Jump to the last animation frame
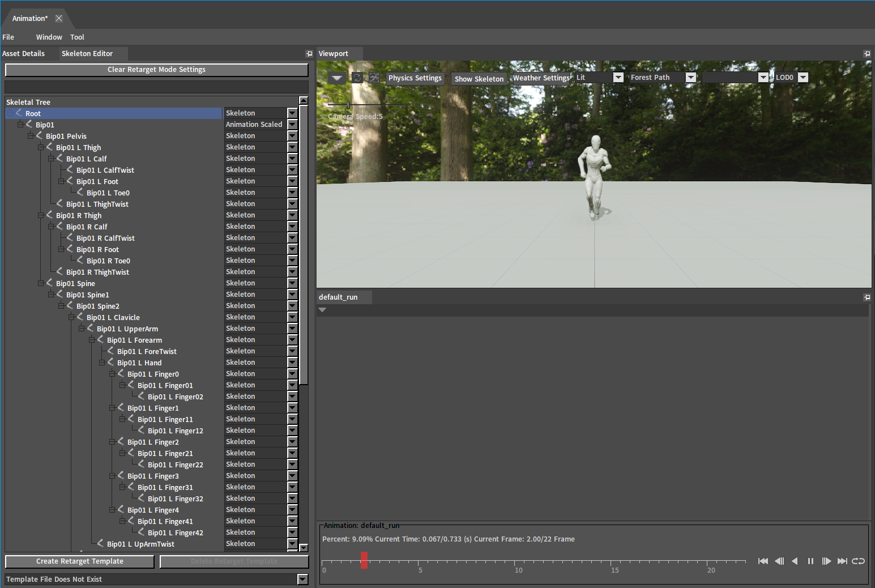 pyautogui.click(x=842, y=561)
